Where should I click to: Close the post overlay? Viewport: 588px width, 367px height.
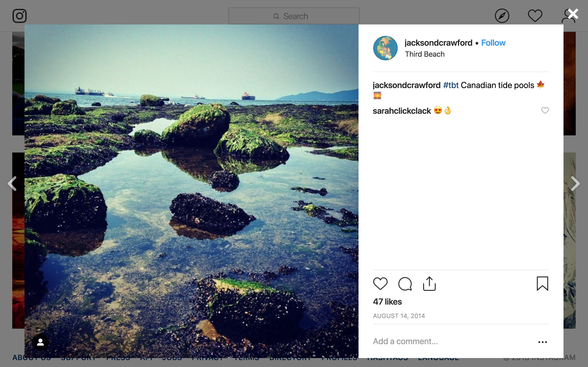(573, 14)
